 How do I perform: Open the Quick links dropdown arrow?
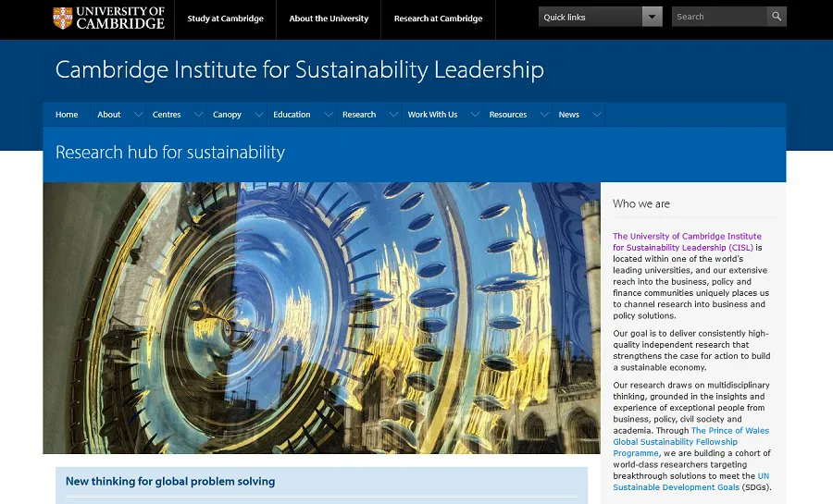click(x=652, y=17)
